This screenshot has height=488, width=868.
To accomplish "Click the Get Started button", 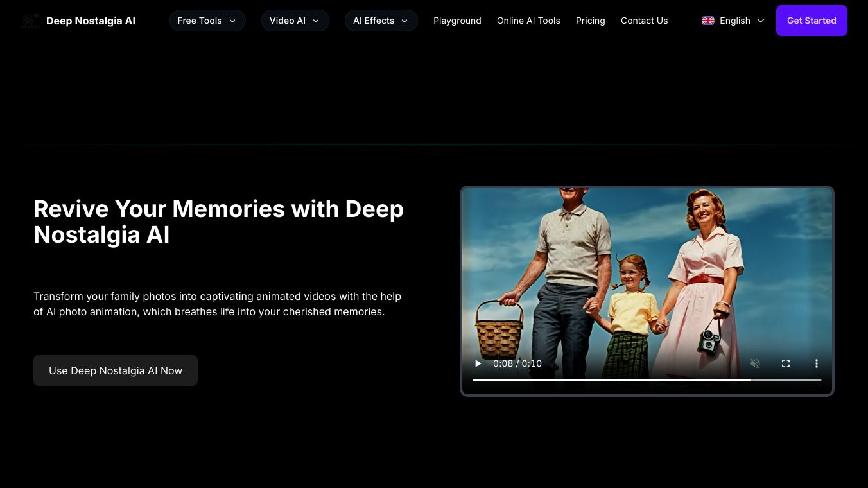I will tap(812, 21).
